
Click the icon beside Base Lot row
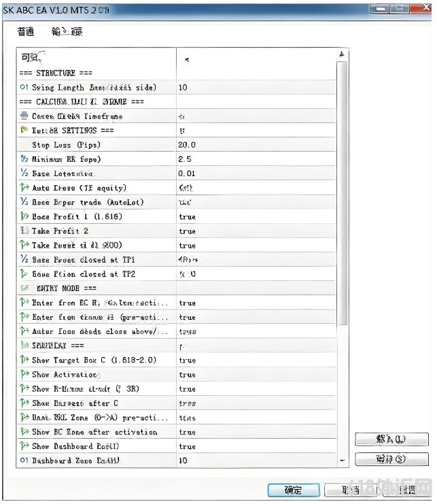(24, 173)
